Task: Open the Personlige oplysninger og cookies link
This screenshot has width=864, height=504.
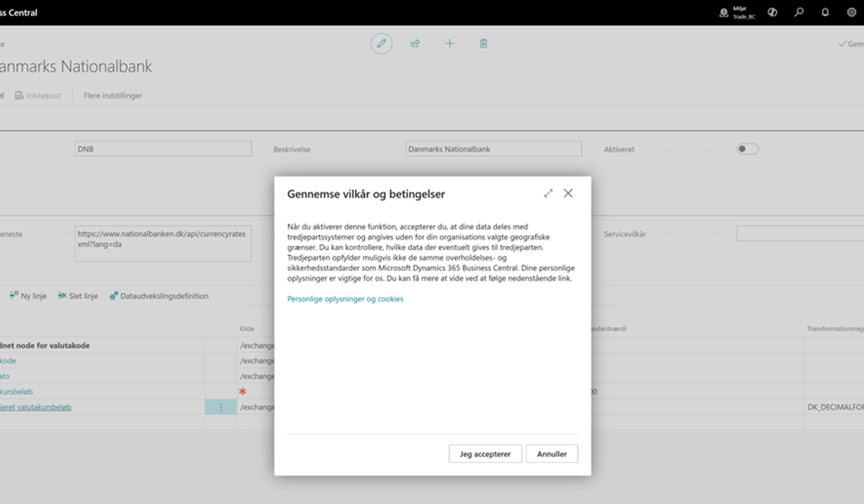Action: 346,299
